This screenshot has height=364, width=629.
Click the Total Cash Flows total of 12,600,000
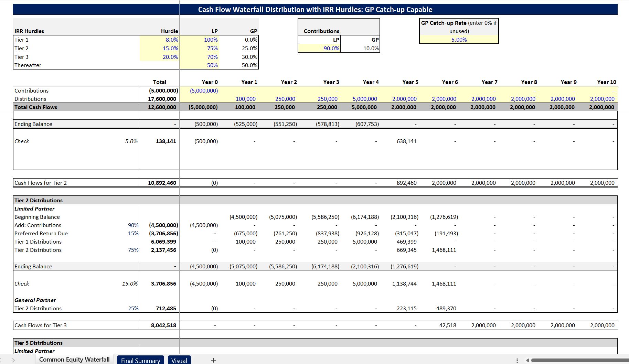pyautogui.click(x=162, y=107)
